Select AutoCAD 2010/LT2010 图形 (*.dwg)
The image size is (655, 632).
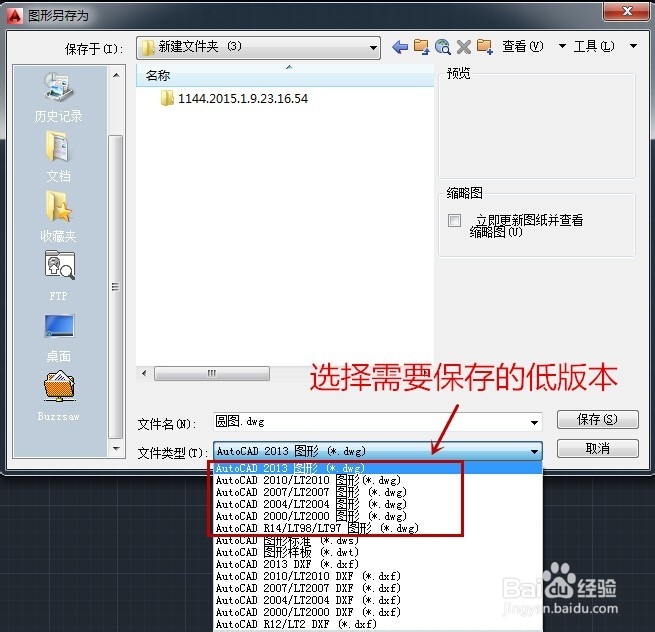point(378,480)
